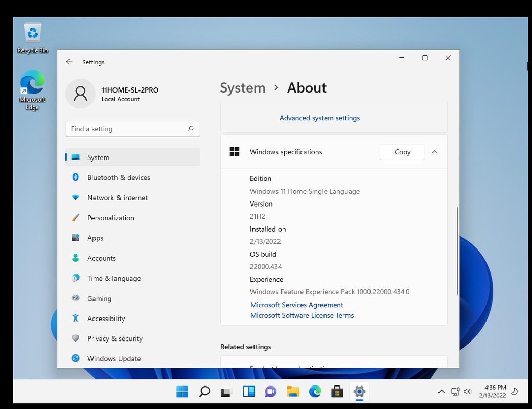Screen dimensions: 532x409
Task: Open the Start menu on taskbar
Action: (182, 391)
